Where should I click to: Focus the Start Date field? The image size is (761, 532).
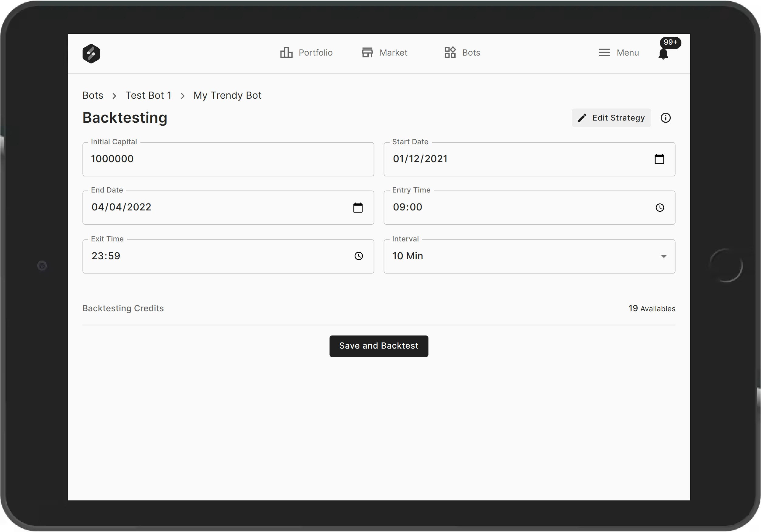tap(529, 159)
